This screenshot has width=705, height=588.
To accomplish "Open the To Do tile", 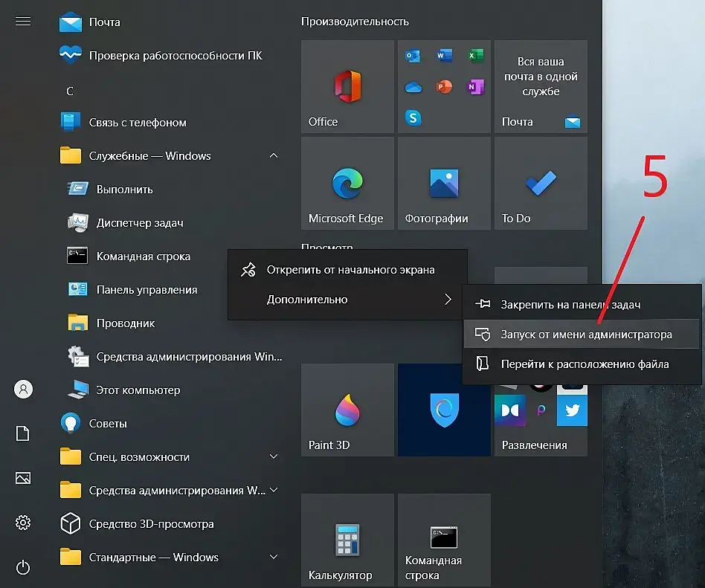I will [541, 183].
